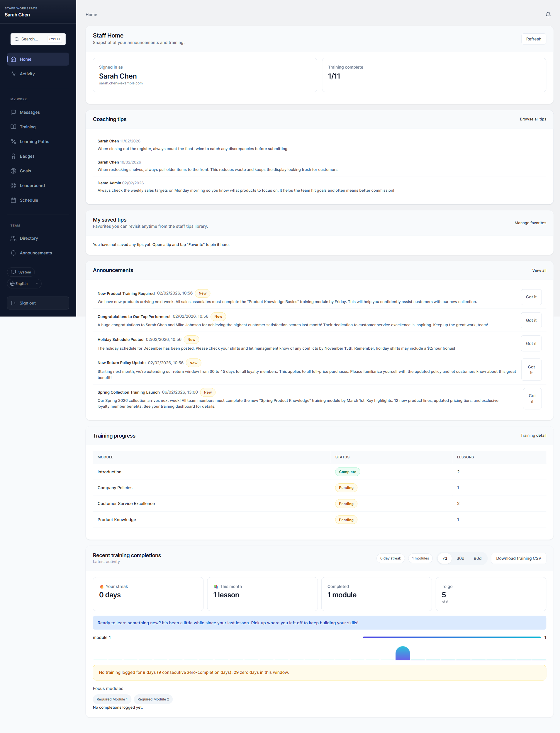
Task: Toggle the 1 modules filter chip
Action: (x=420, y=558)
